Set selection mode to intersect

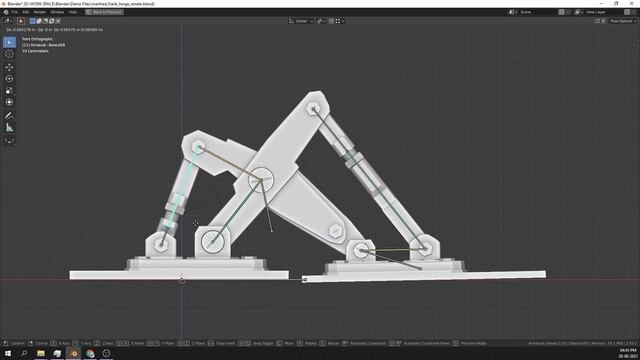(x=58, y=21)
